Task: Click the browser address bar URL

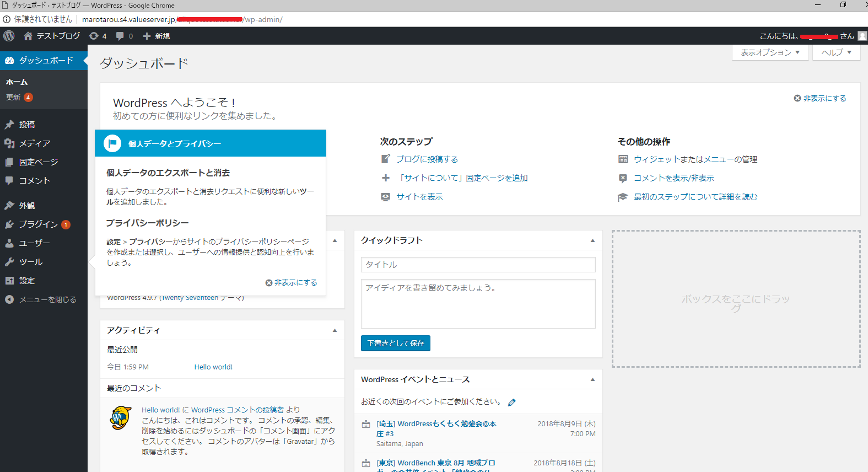Action: point(182,19)
